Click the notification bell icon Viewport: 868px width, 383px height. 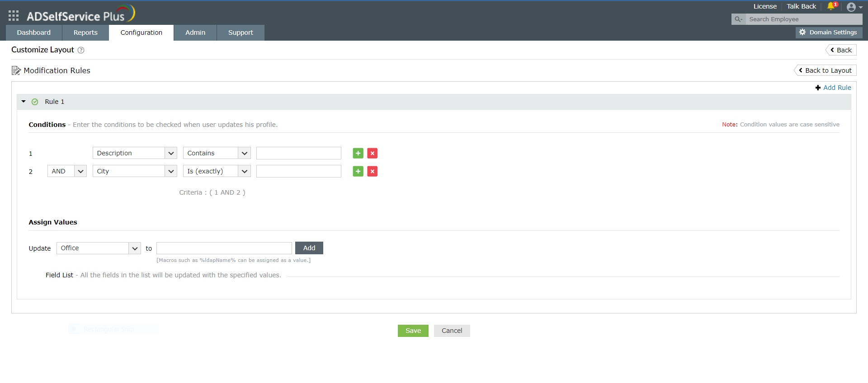pos(831,6)
